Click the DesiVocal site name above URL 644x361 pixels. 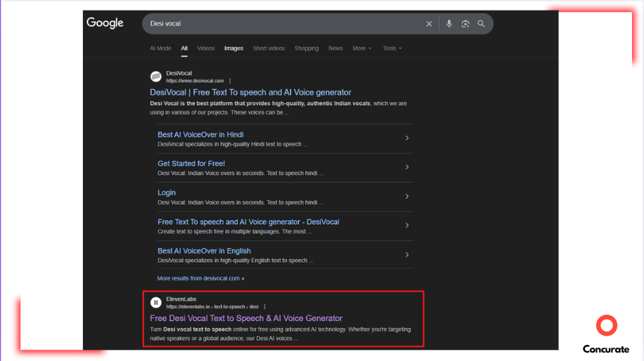point(179,73)
